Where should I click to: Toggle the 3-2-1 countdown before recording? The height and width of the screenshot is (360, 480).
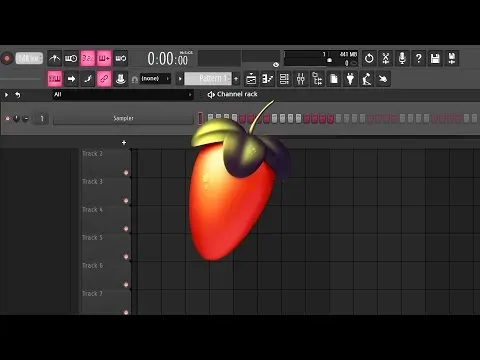(88, 58)
